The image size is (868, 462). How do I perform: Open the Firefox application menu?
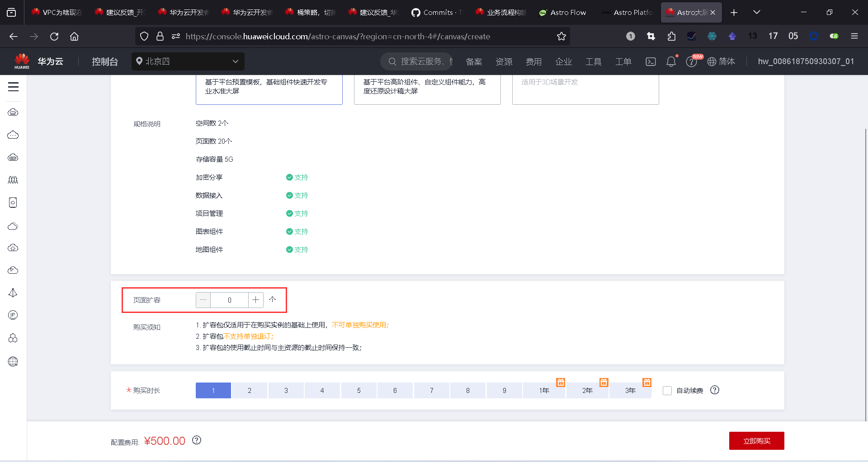(854, 36)
